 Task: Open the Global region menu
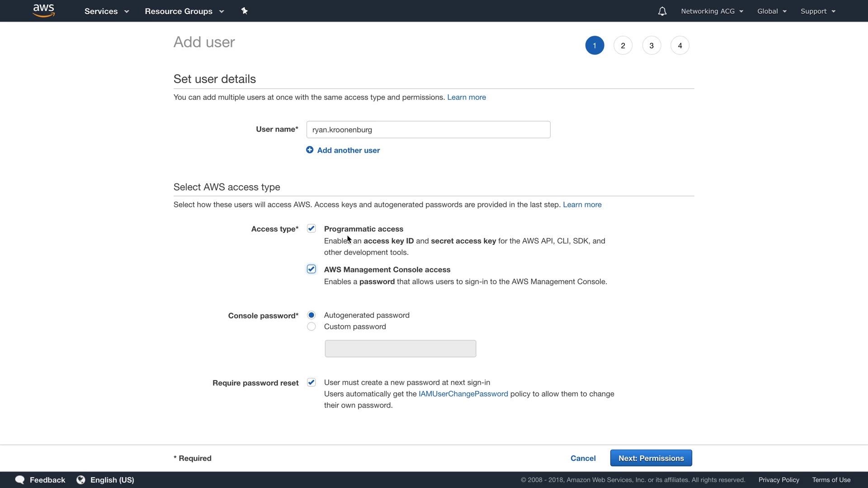(x=772, y=11)
